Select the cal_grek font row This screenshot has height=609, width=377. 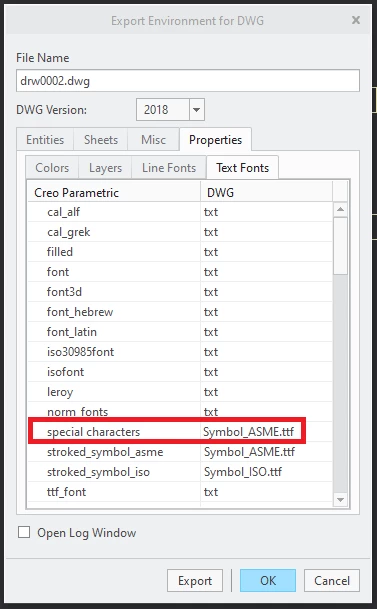tap(180, 232)
